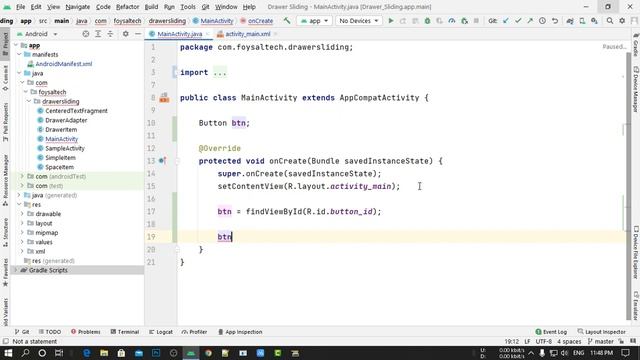Click the Git Commit checkmark icon
The image size is (640, 360).
pos(518,20)
